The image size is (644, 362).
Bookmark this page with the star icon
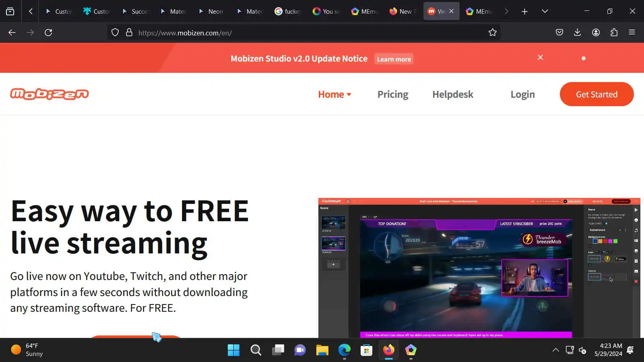pyautogui.click(x=493, y=33)
